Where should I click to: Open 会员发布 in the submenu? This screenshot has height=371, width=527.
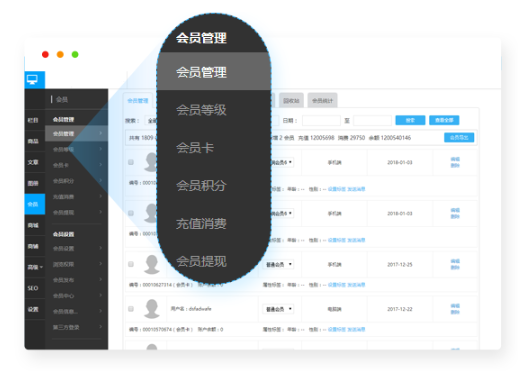(64, 280)
